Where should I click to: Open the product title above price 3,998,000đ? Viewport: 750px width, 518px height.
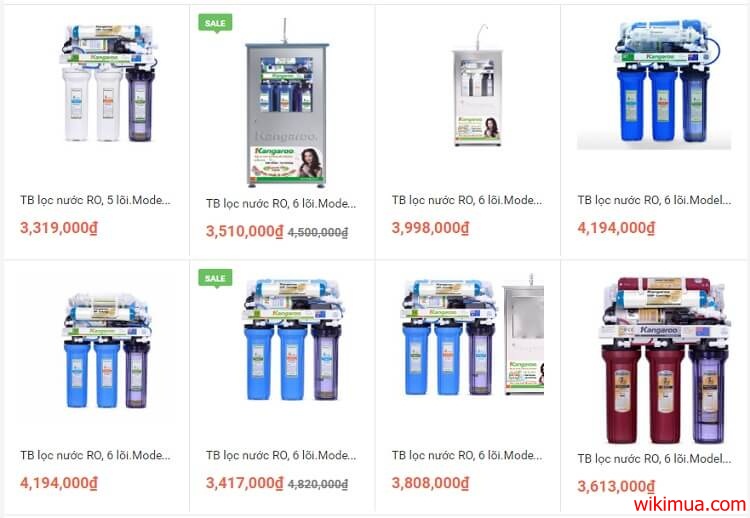tap(467, 200)
